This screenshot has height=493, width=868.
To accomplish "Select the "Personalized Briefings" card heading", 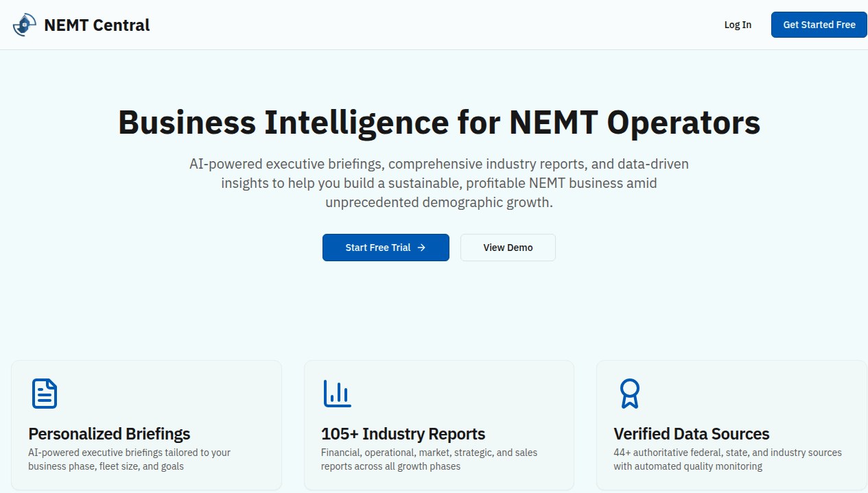I will (x=109, y=434).
